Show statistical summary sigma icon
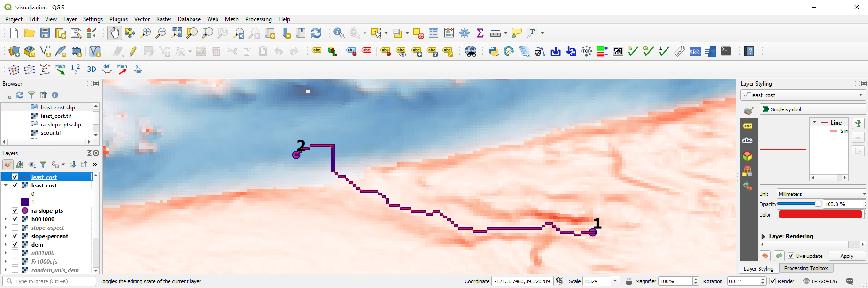 point(480,33)
